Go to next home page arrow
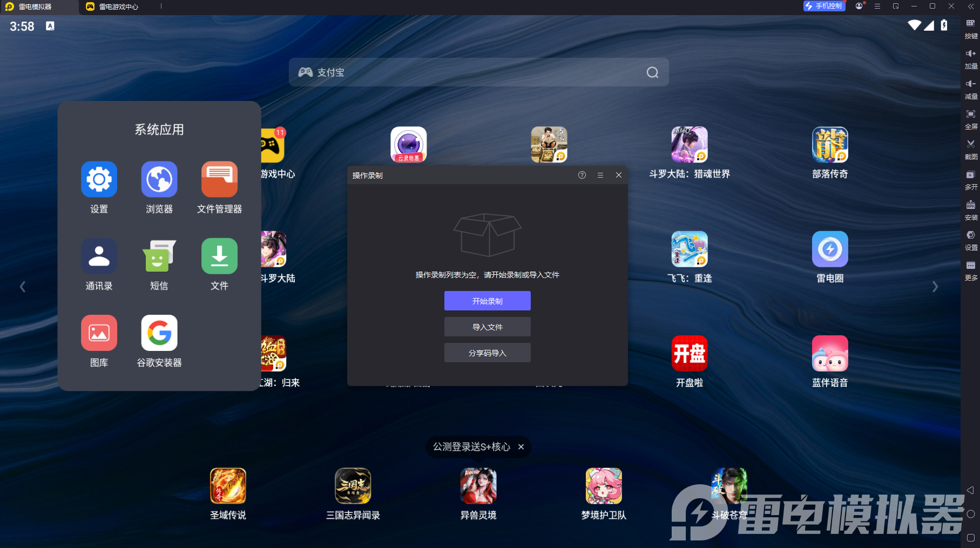The image size is (980, 548). pyautogui.click(x=935, y=287)
